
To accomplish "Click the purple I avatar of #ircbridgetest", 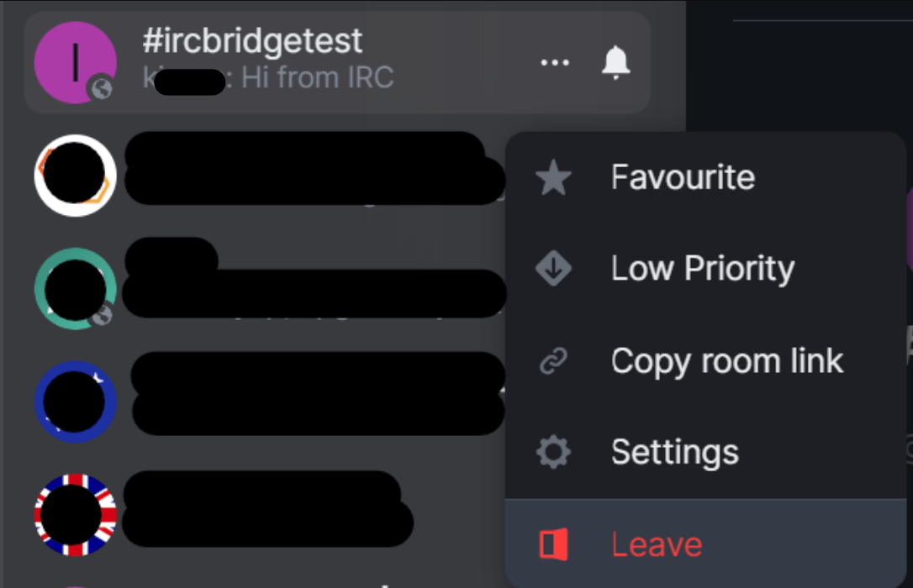I will tap(75, 62).
